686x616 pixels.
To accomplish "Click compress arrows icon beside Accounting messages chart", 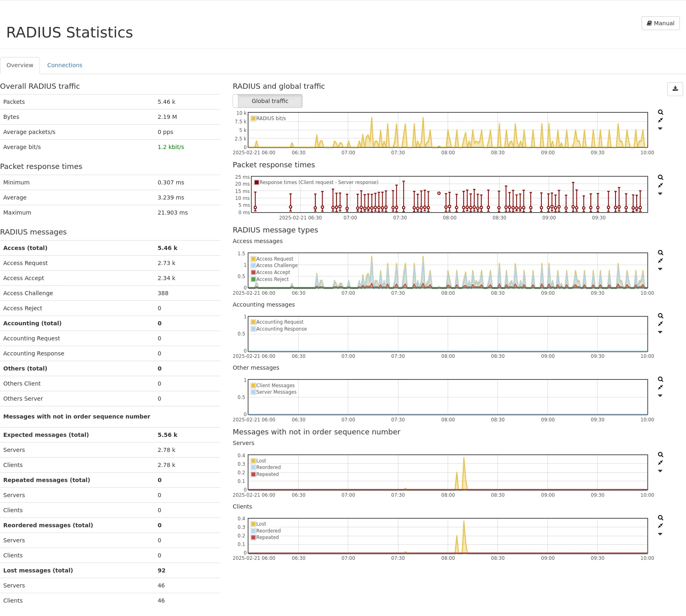I will click(660, 324).
